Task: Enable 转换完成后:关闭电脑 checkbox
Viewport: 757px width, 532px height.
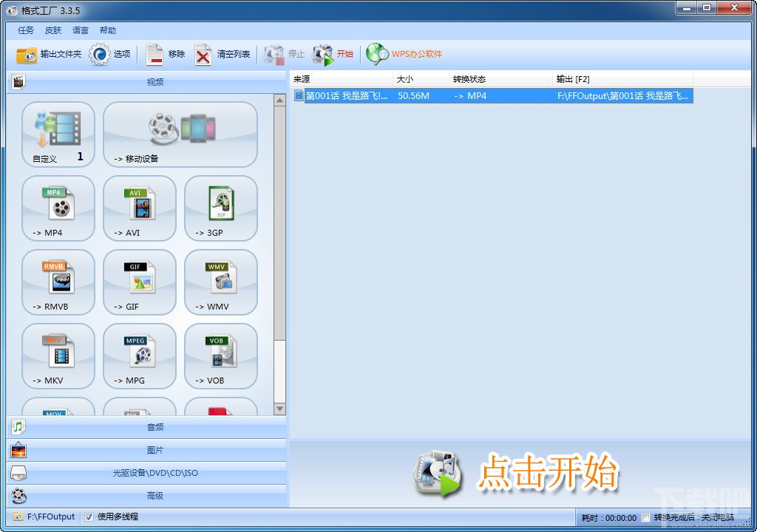Action: click(645, 518)
